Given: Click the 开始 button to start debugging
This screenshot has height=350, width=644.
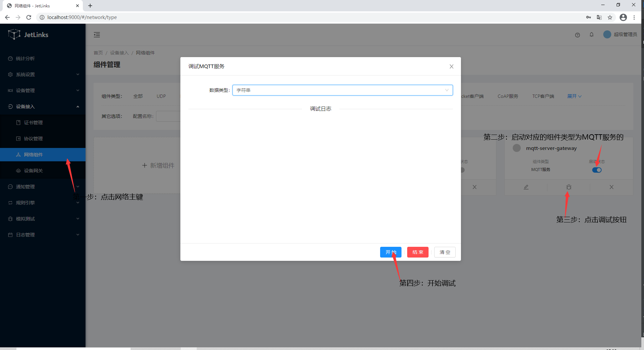Looking at the screenshot, I should pyautogui.click(x=390, y=252).
